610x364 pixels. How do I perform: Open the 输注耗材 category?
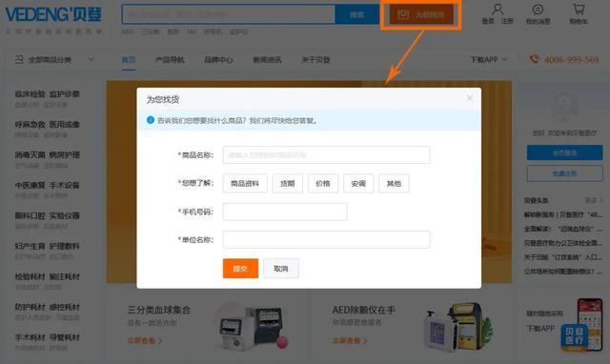tap(64, 276)
